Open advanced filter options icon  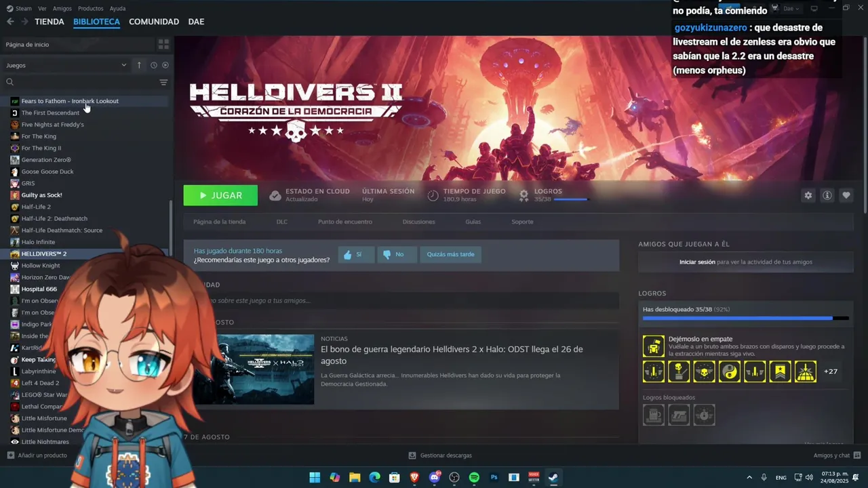163,82
